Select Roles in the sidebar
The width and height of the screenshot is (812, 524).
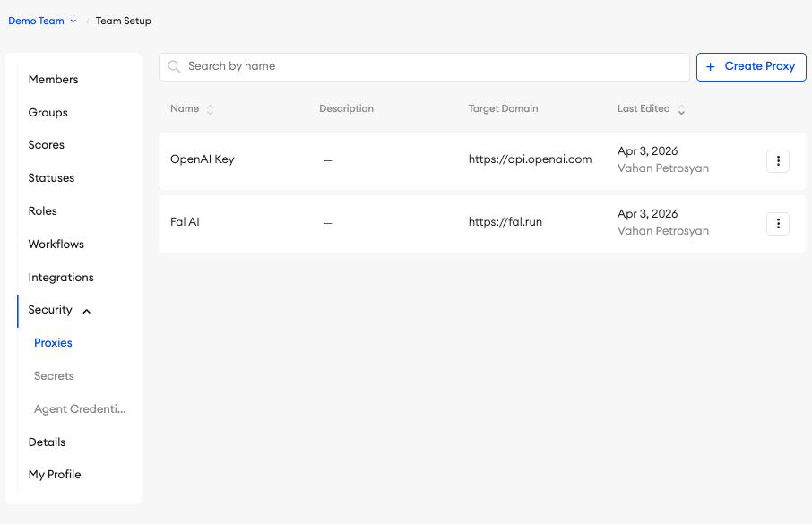[x=43, y=211]
